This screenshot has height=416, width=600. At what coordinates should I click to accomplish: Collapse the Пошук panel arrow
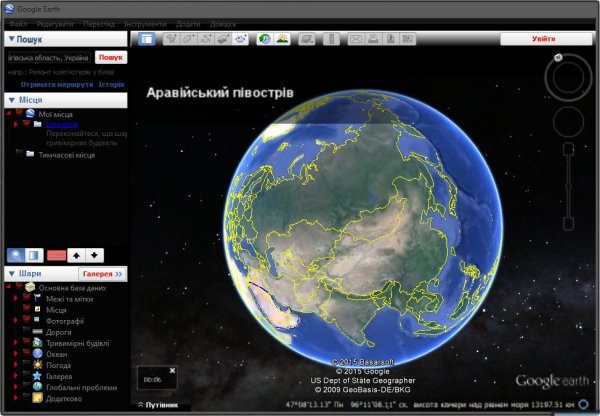tap(11, 39)
